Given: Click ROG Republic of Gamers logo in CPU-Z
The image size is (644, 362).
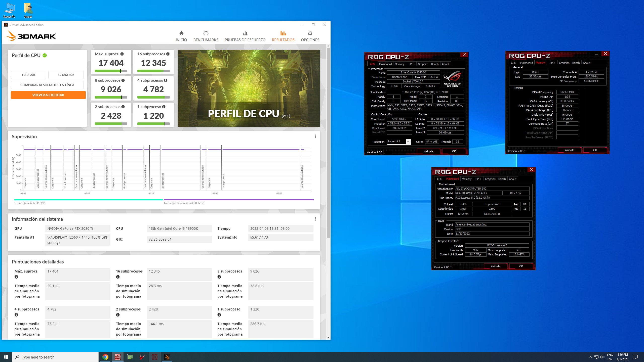Looking at the screenshot, I should [452, 79].
